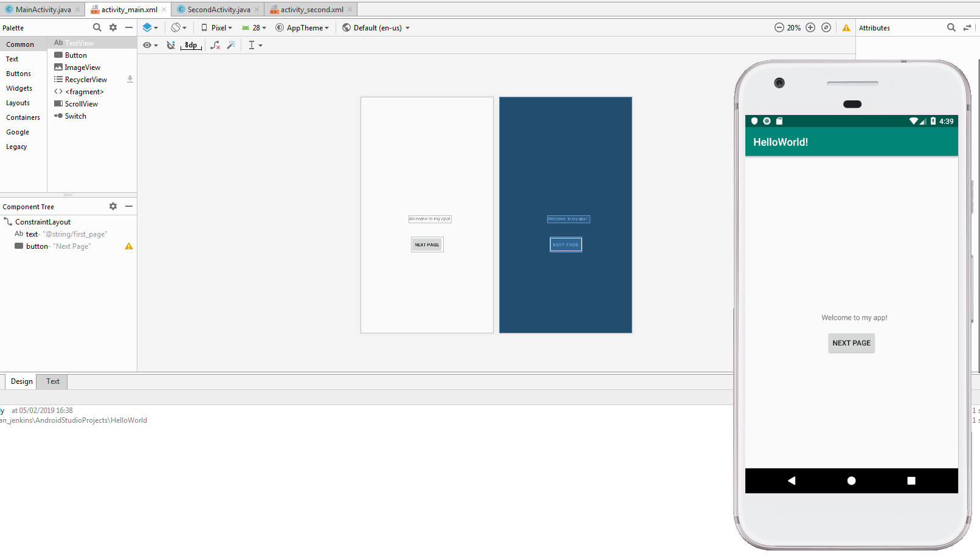Open the Default (en-us) locale dropdown

tap(375, 27)
